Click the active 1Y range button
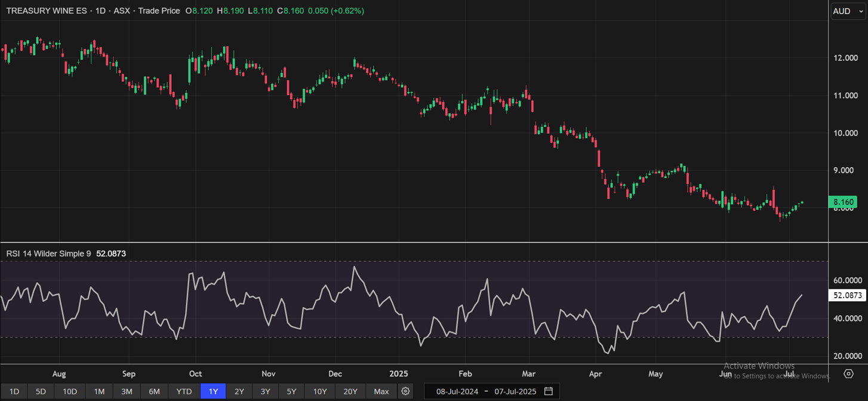The image size is (868, 401). pos(213,391)
